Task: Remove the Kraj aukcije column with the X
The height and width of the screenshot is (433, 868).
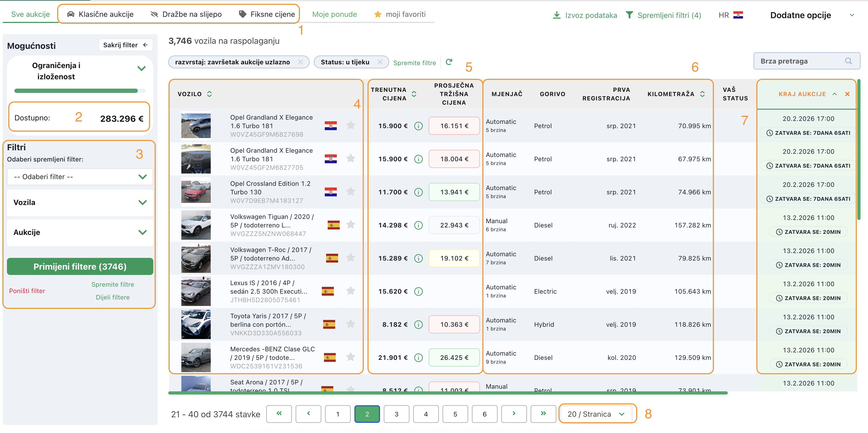Action: (847, 94)
